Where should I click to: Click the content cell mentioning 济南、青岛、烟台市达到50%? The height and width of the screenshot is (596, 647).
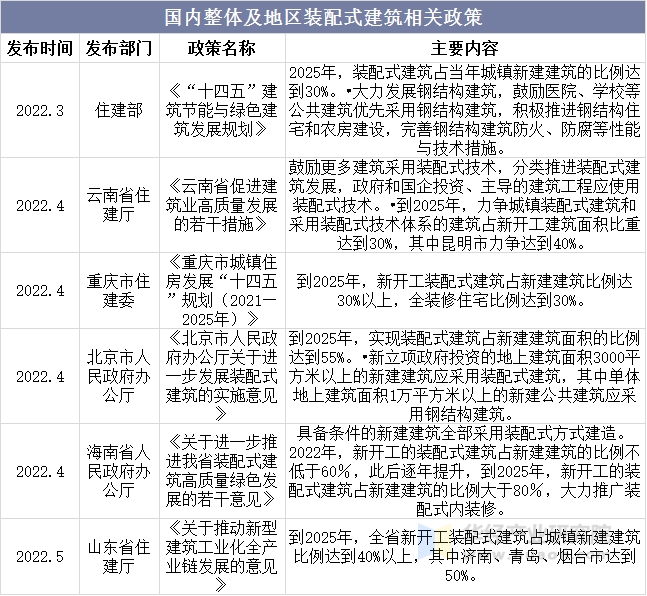465,556
